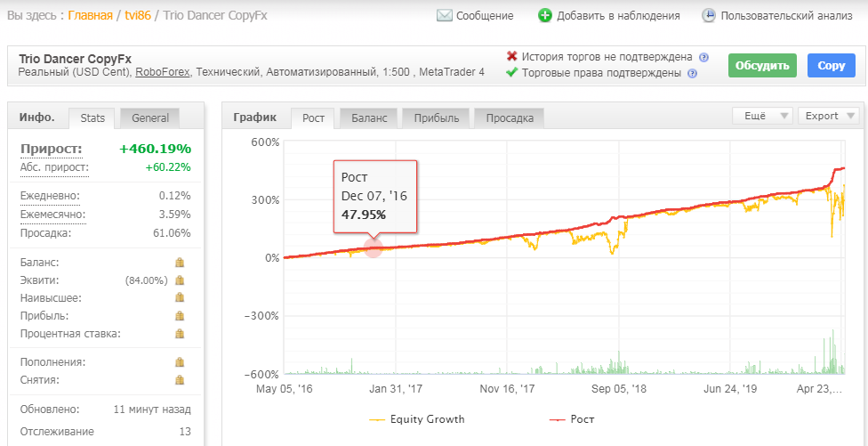Click the lock icon next to Прибыль

pyautogui.click(x=180, y=316)
